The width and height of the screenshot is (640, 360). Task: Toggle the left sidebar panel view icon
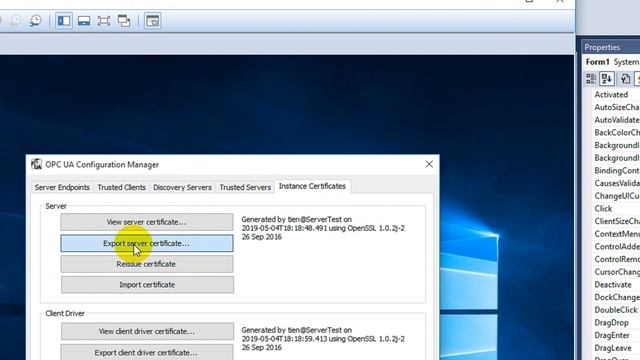coord(64,20)
